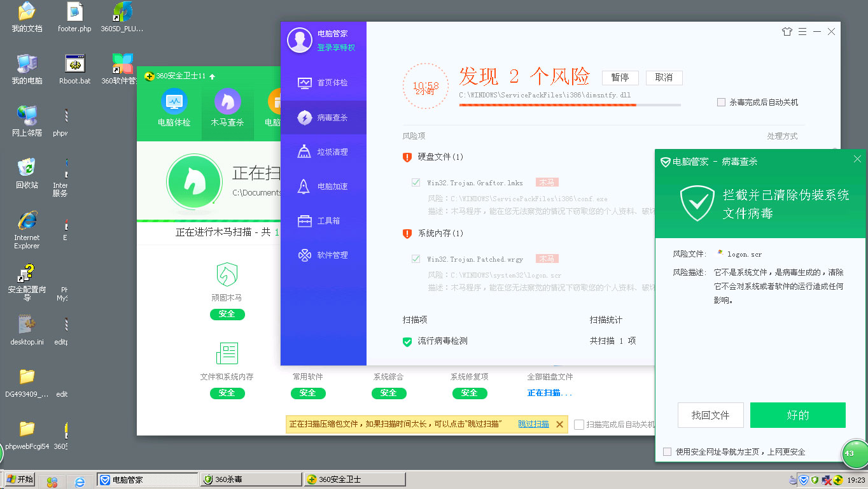Enable 杀毒完成后自动关机 checkbox

tap(721, 102)
